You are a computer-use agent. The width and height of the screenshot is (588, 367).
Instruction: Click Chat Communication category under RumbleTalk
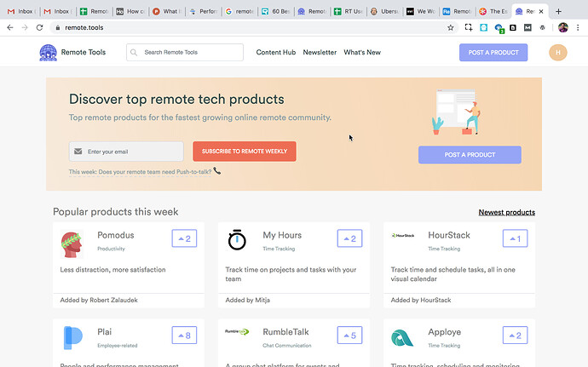click(287, 345)
